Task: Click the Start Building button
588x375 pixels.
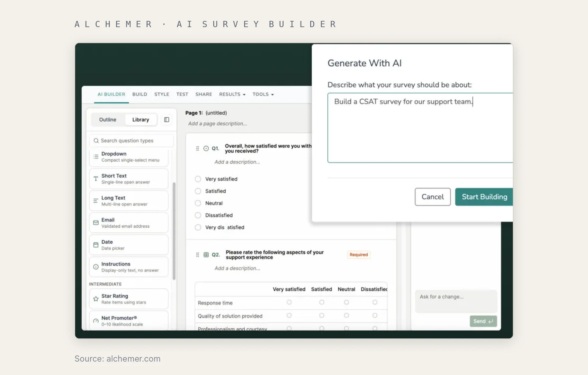Action: coord(484,197)
